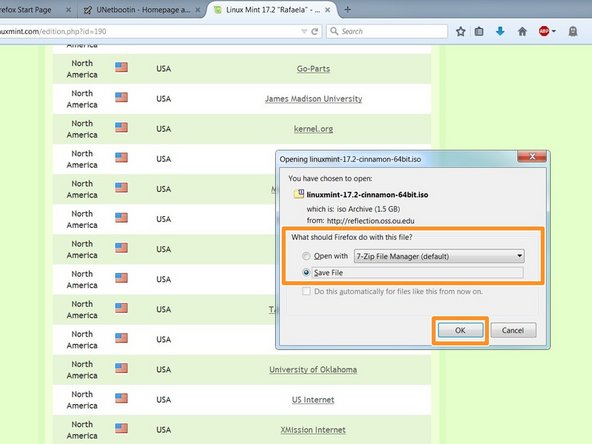The height and width of the screenshot is (444, 592).
Task: Open the Go-Parts mirror link
Action: (x=313, y=69)
